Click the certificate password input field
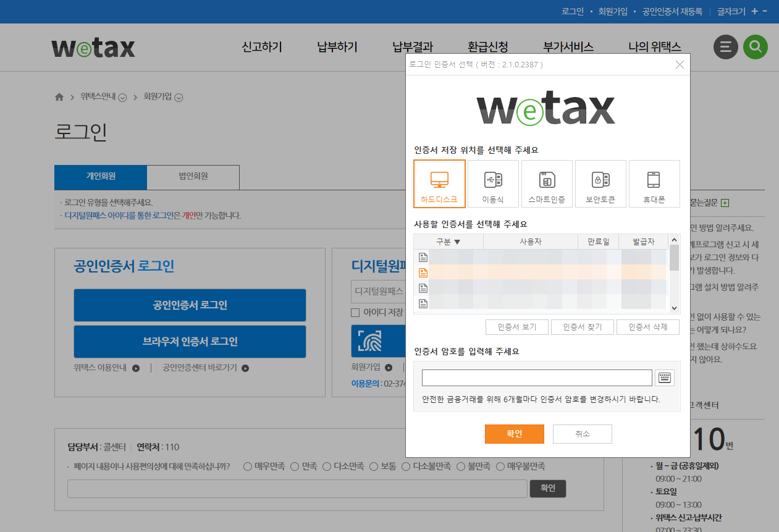 point(537,378)
